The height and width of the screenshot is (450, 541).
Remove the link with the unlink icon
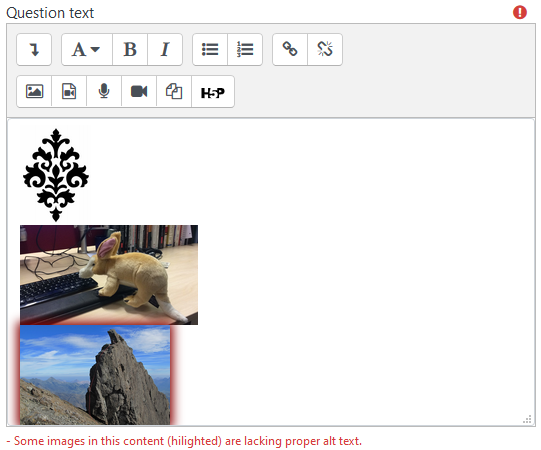pos(325,49)
